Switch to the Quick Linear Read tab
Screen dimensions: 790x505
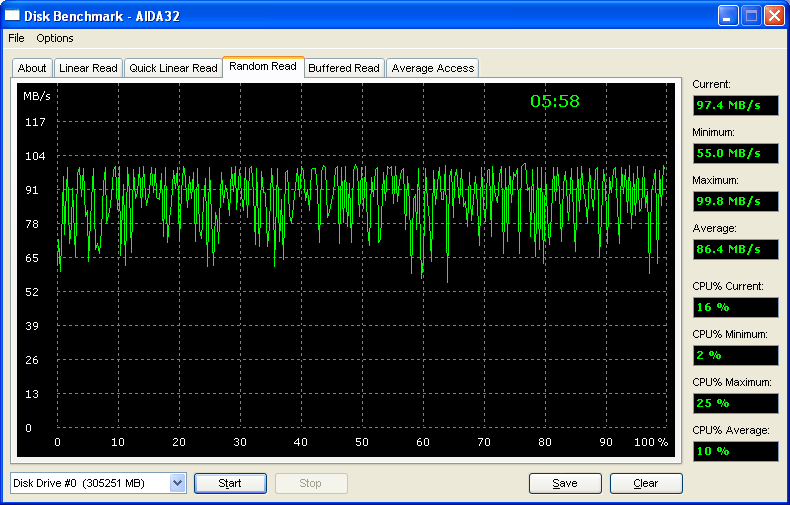[x=173, y=68]
